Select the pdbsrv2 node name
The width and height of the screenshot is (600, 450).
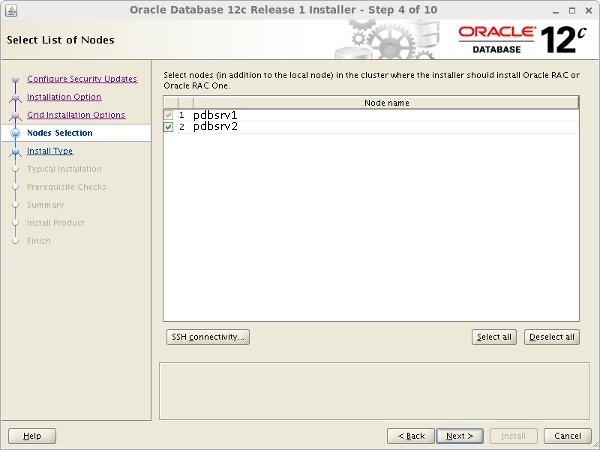215,127
